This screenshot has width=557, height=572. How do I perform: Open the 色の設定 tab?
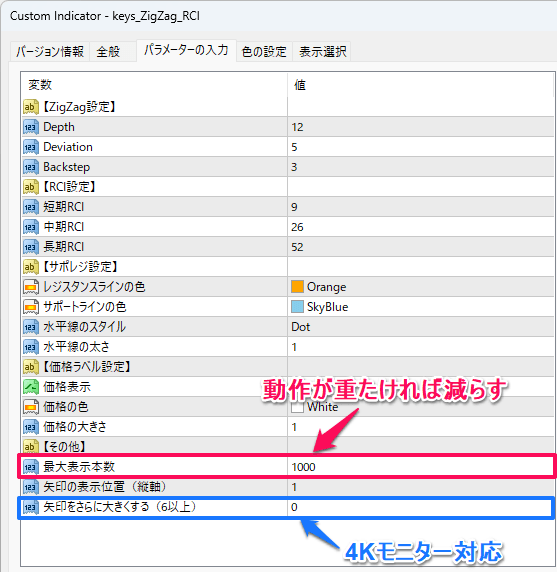click(264, 51)
